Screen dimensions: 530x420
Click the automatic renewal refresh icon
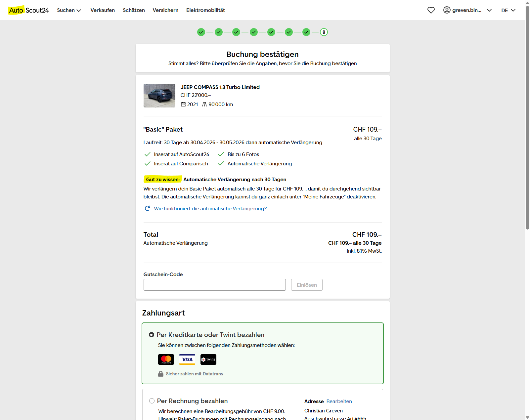148,208
